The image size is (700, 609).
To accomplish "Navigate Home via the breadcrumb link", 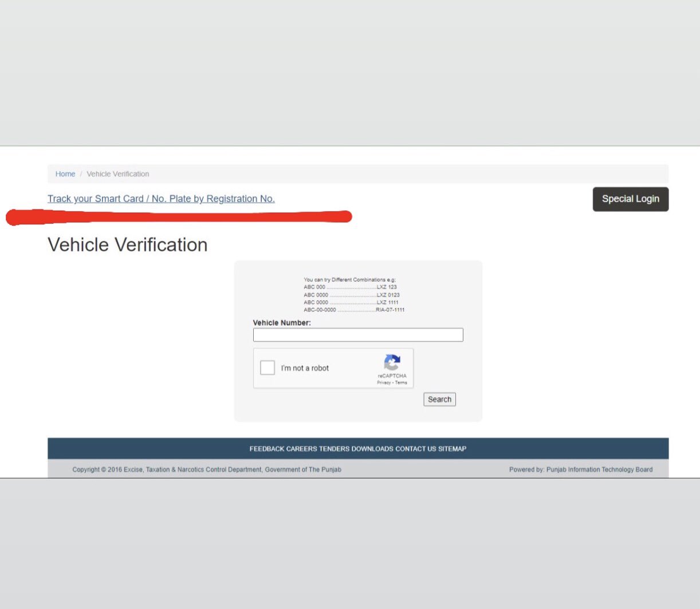I will coord(65,173).
